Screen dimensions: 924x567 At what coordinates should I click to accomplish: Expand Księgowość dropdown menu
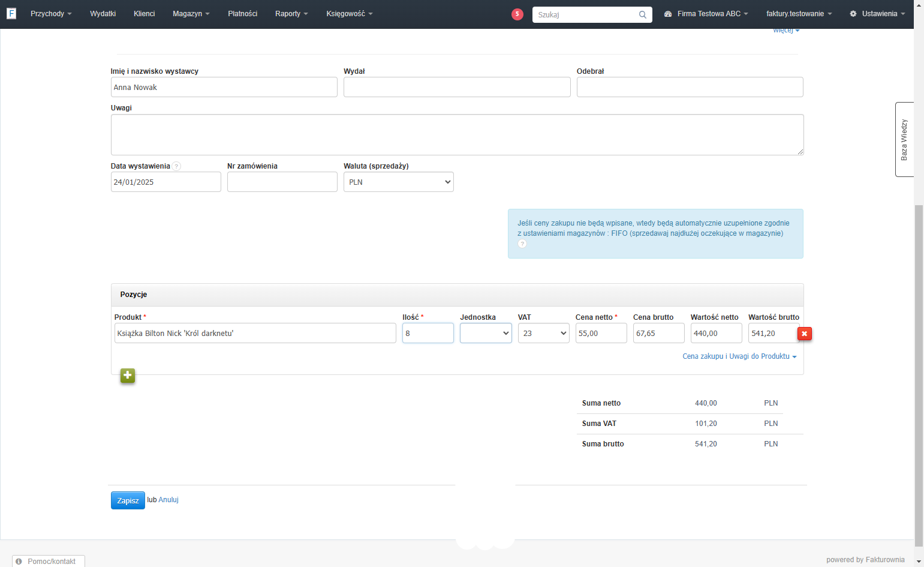pyautogui.click(x=350, y=14)
